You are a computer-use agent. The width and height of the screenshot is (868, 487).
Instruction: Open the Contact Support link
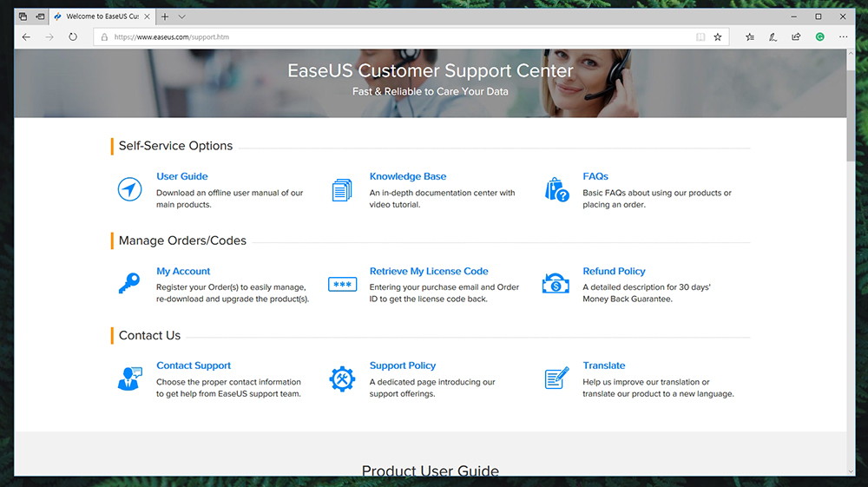[194, 365]
